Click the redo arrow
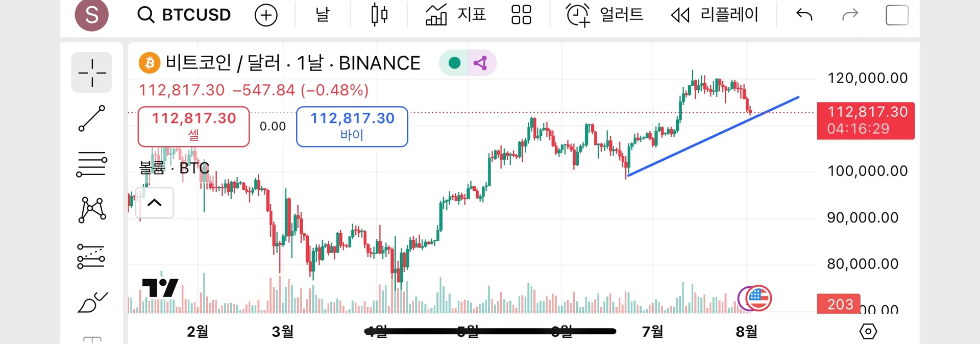 click(x=850, y=15)
